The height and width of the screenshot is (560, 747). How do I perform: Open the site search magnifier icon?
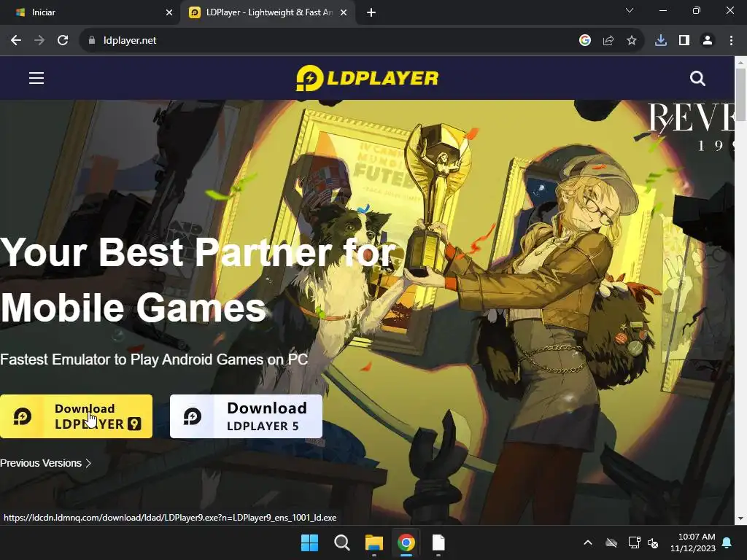coord(697,78)
